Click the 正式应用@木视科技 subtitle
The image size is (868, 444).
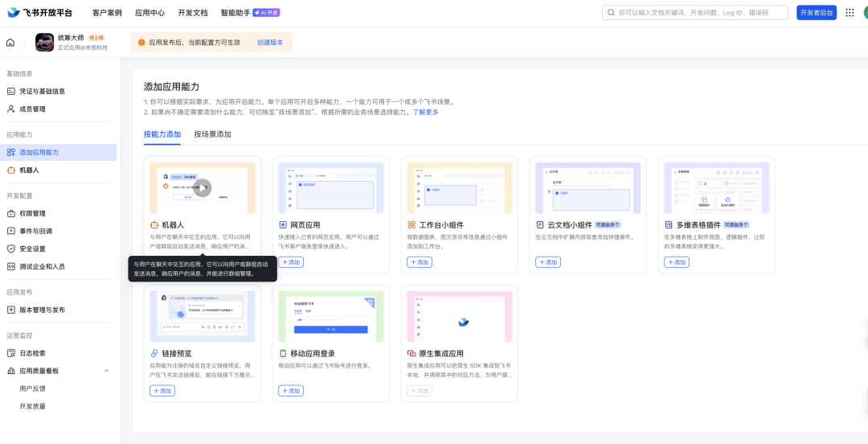pyautogui.click(x=83, y=47)
